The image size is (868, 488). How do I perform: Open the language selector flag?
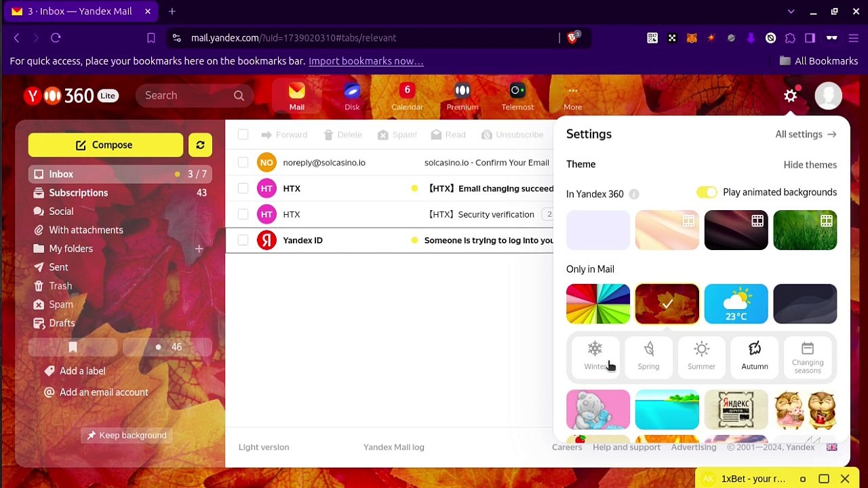point(831,447)
